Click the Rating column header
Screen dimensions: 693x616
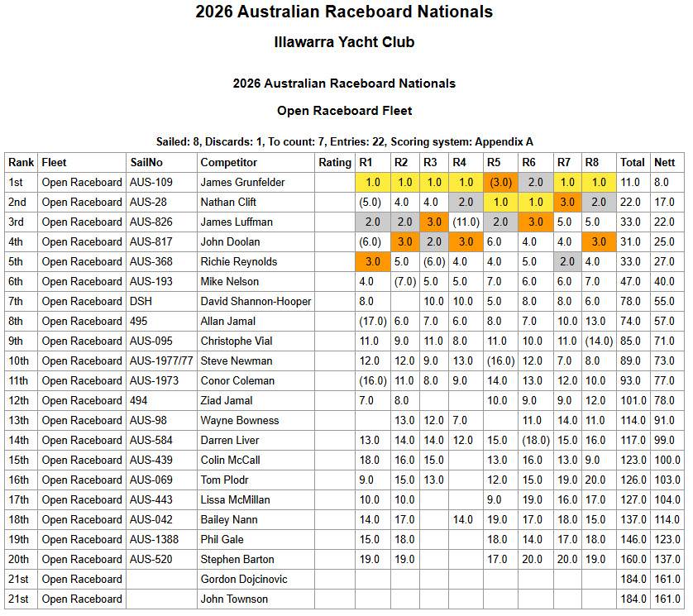coord(335,163)
